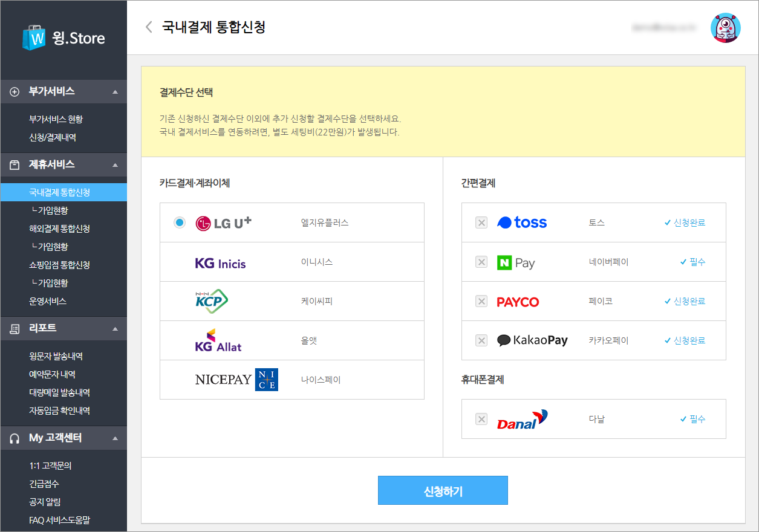Click 신청완료 status for 페이코
Viewport: 759px width, 532px height.
(685, 301)
